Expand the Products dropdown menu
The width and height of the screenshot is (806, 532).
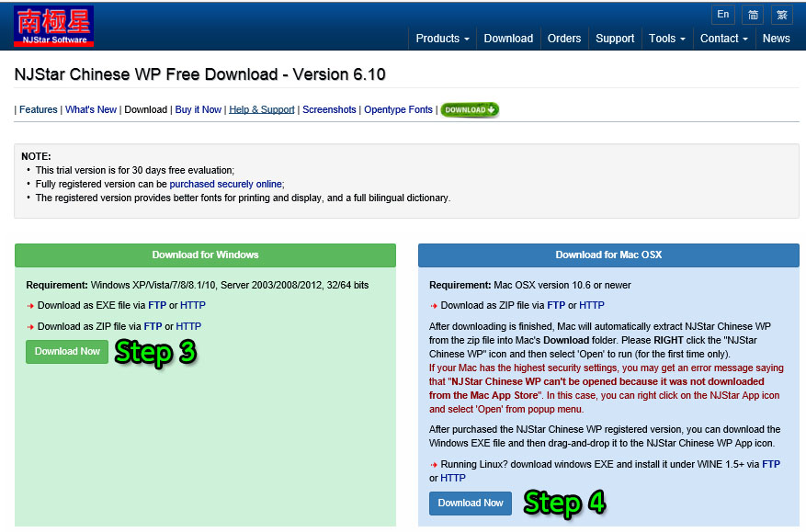(442, 39)
